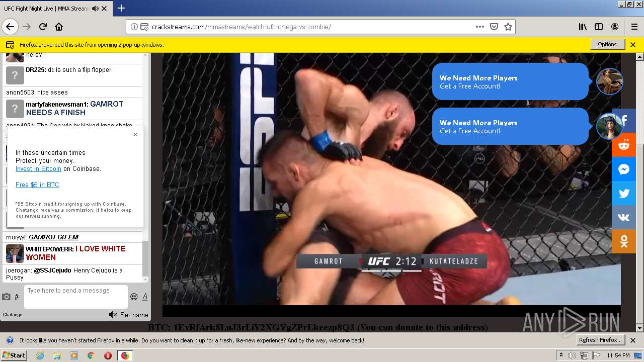This screenshot has width=644, height=362.
Task: Open a new browser tab
Action: pos(121,8)
